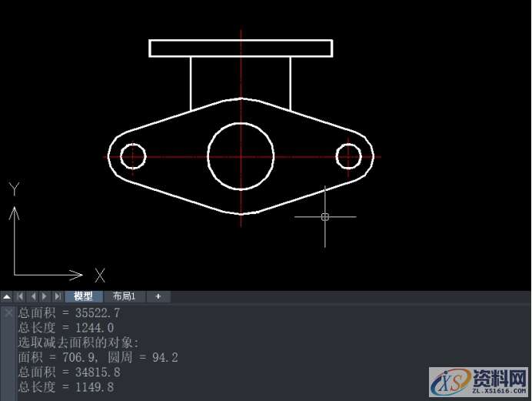
Task: Select the top horizontal rectangle
Action: (241, 41)
